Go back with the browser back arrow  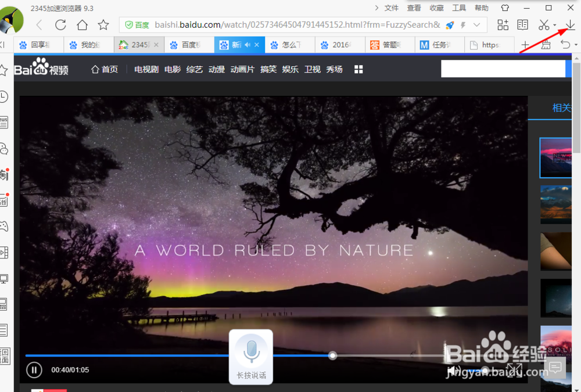40,25
